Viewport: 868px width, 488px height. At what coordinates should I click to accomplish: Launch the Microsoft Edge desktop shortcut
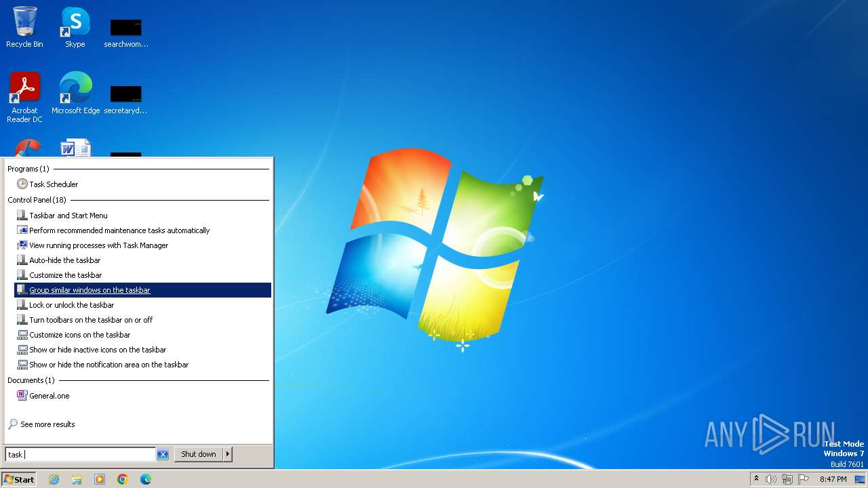click(75, 93)
